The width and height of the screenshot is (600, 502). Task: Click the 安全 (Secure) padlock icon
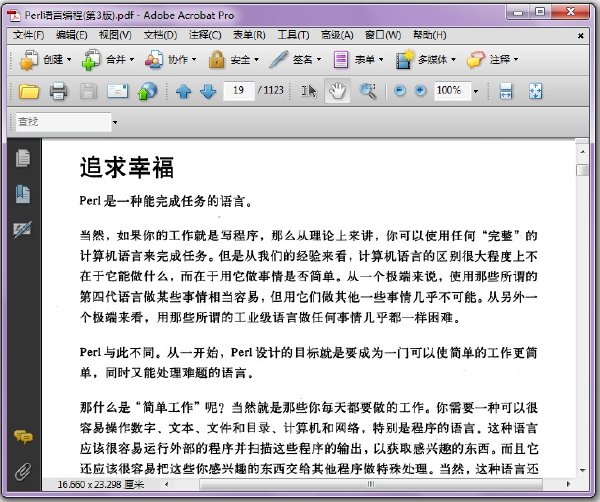217,60
